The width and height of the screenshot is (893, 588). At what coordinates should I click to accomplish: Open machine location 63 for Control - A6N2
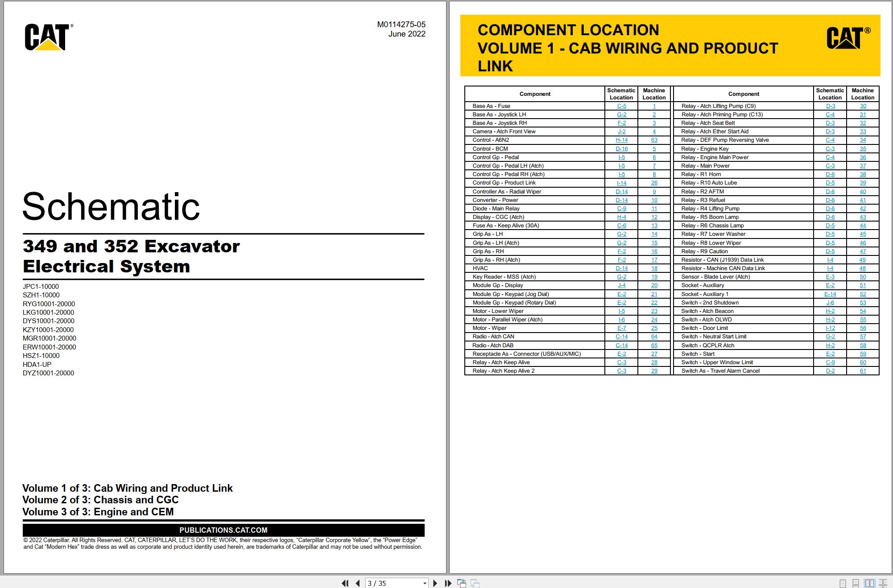(654, 140)
